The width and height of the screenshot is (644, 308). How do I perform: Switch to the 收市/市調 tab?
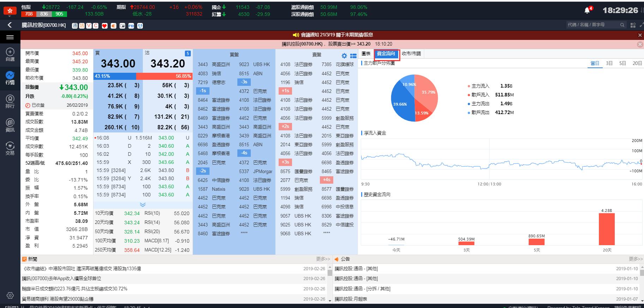click(411, 54)
